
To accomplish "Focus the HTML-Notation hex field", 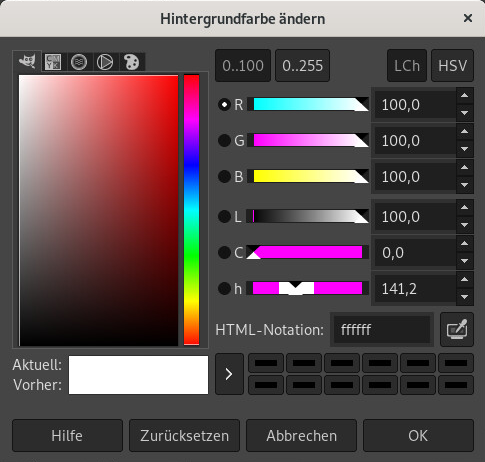I will click(382, 330).
